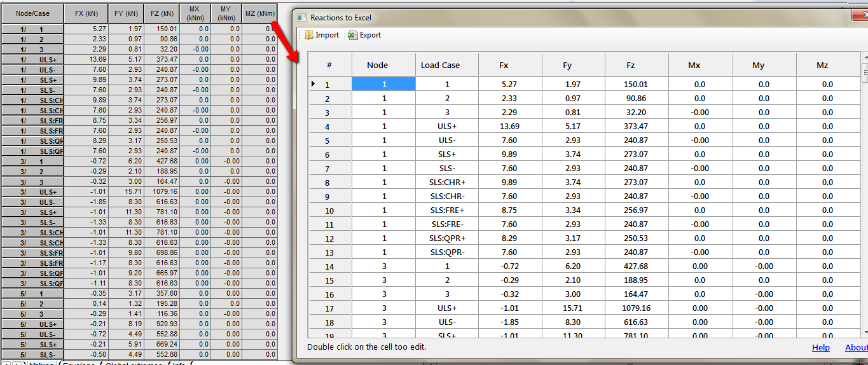Select the '3/ ULS-' row in background table
868x365 pixels.
tap(32, 202)
